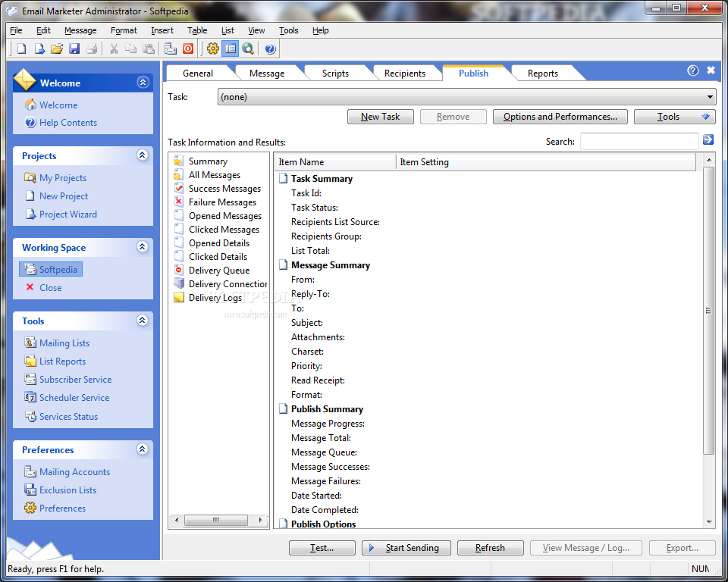This screenshot has width=728, height=582.
Task: Open Preferences in sidebar Preferences panel
Action: (x=62, y=508)
